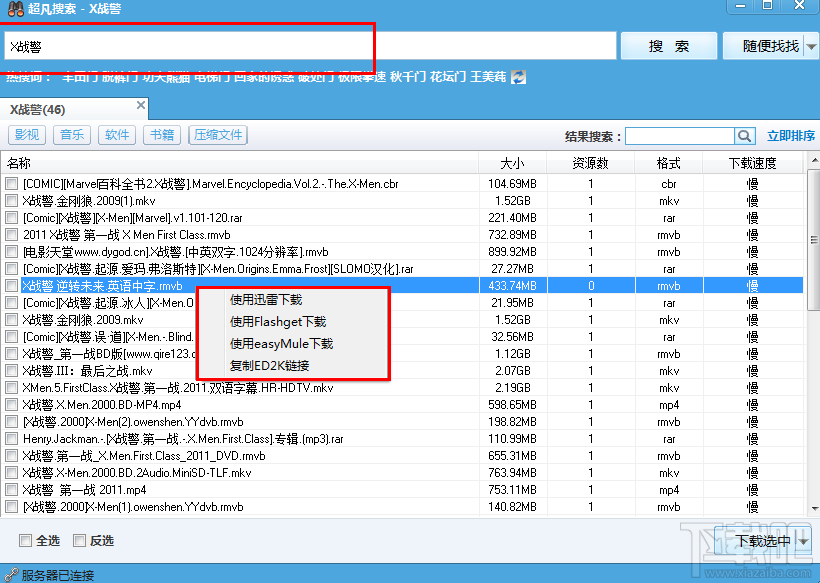Image resolution: width=820 pixels, height=583 pixels.
Task: Select row [电影天堂www.dygod.cn]X战警 rmvb
Action: [402, 252]
